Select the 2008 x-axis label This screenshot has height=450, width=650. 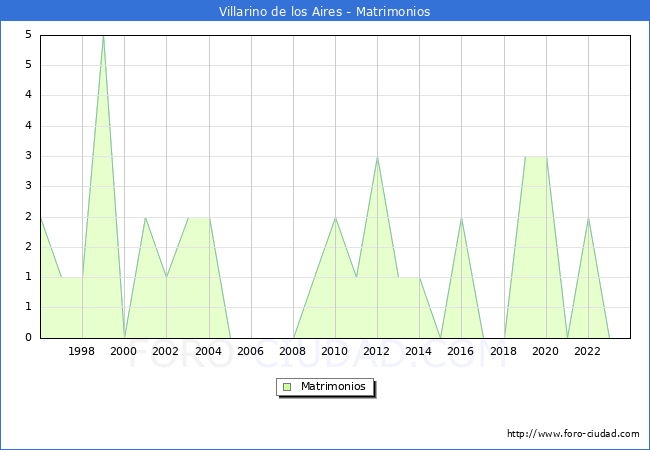coord(293,351)
